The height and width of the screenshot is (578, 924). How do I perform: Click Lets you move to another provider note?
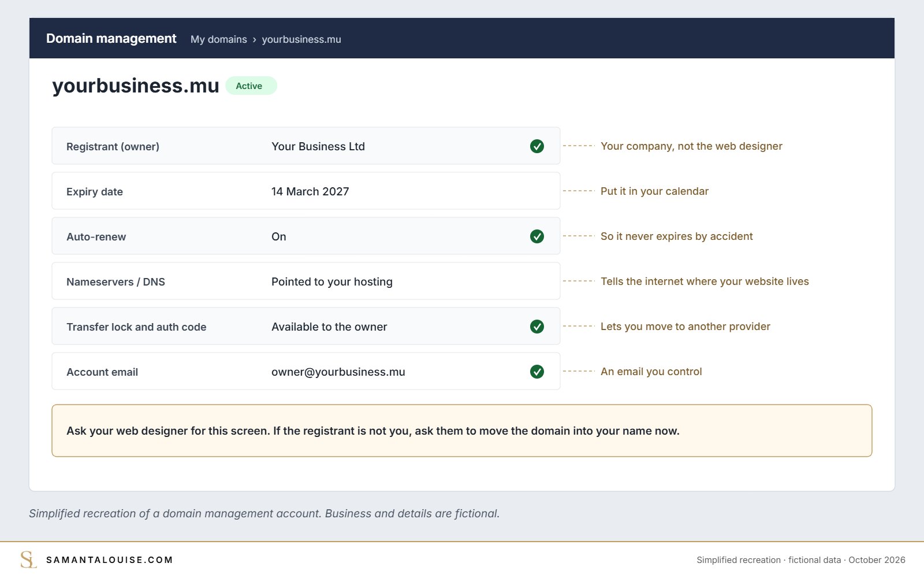685,327
